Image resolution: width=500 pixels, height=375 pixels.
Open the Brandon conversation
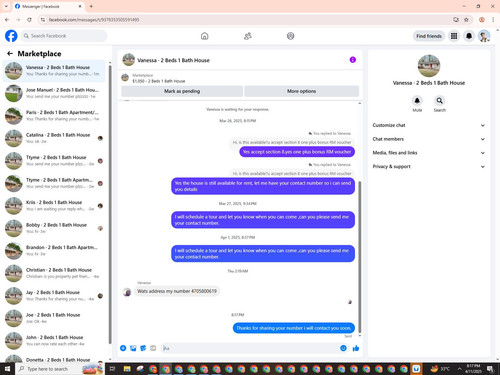pos(54,251)
